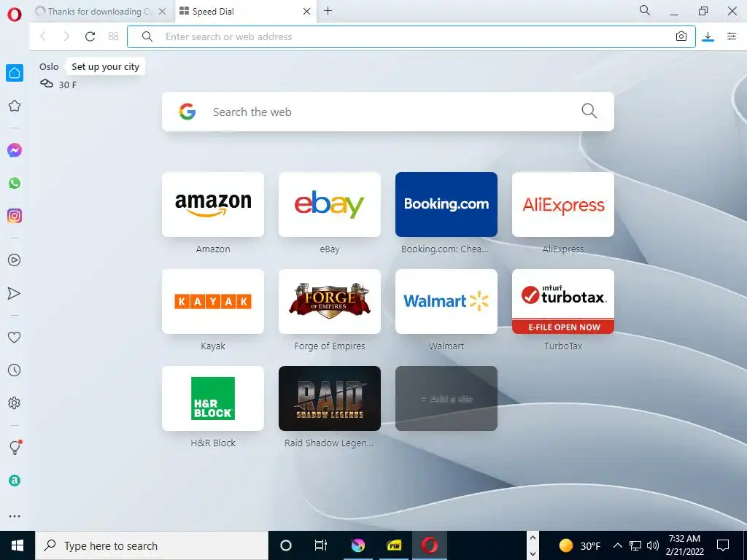Open My Flow arrow icon
747x560 pixels.
pyautogui.click(x=15, y=293)
